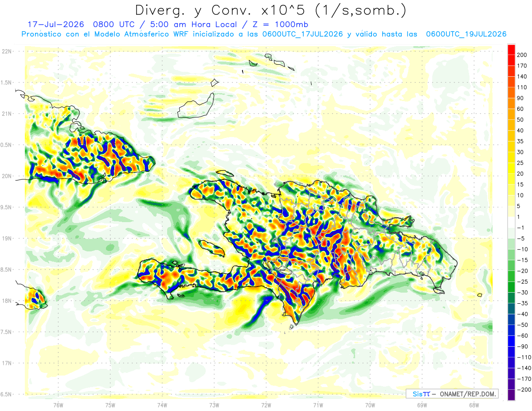Click the colorbar value 40 label

tap(521, 130)
